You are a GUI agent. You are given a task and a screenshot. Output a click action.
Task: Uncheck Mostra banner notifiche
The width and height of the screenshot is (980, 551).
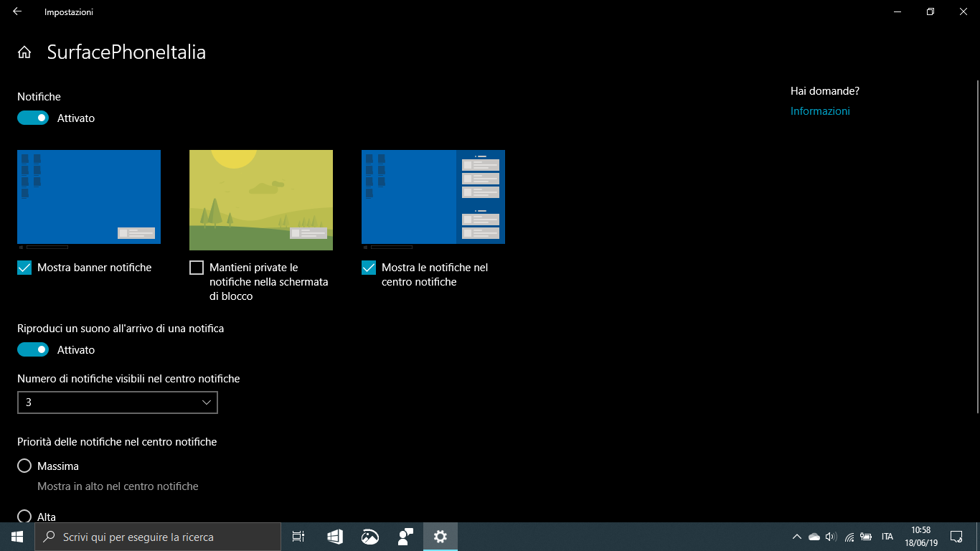tap(24, 268)
